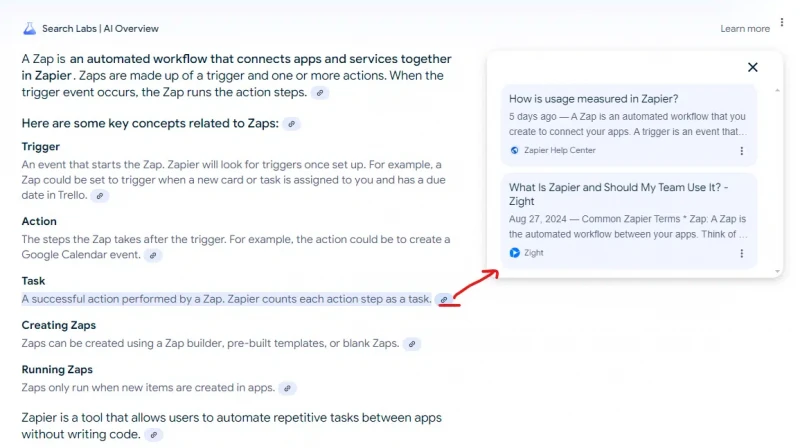Open 'How is usage measured in Zapier?' result
Image resolution: width=800 pixels, height=448 pixels.
tap(593, 99)
